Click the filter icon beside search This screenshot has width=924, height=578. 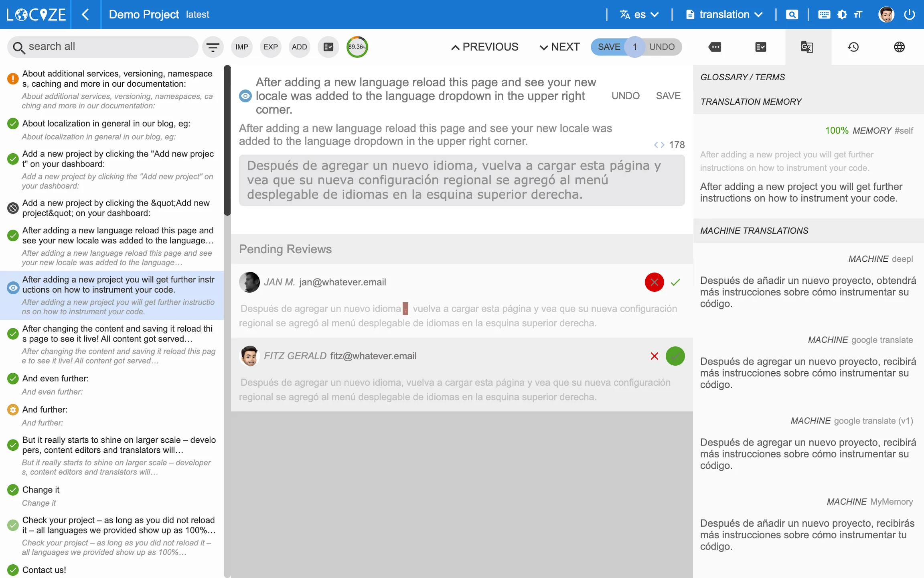(213, 47)
